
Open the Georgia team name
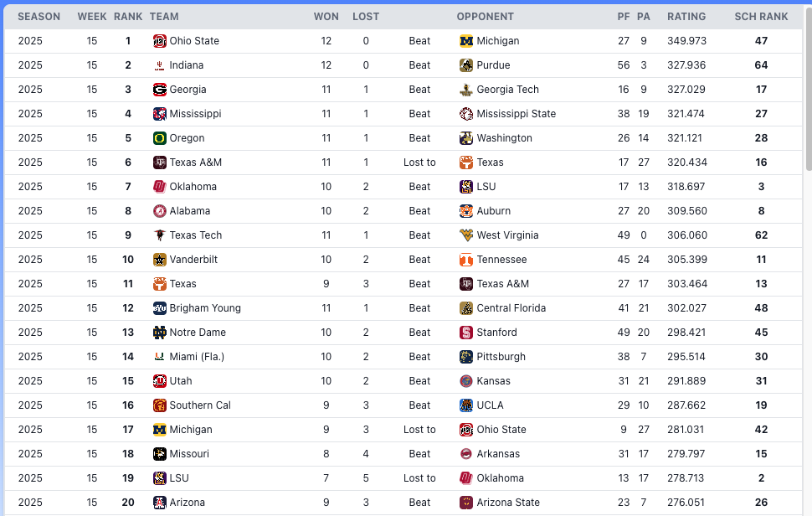tap(188, 90)
